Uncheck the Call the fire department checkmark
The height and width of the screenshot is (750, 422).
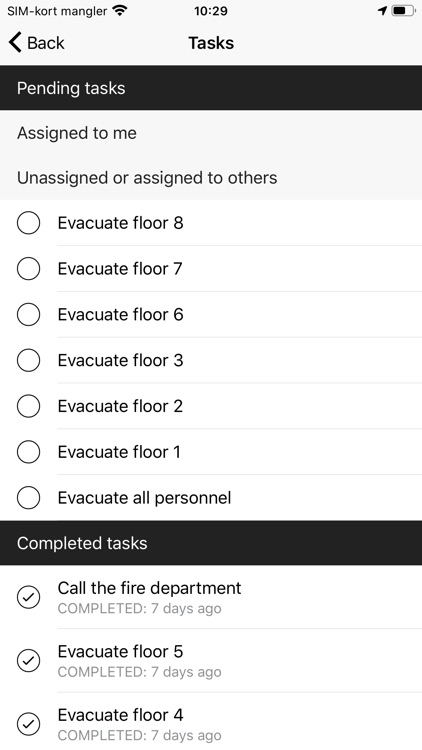pos(28,597)
